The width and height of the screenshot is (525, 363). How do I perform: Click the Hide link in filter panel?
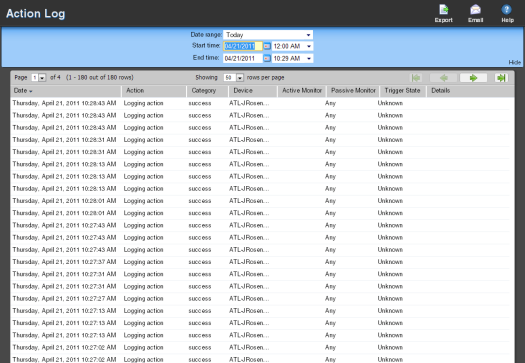tap(515, 62)
